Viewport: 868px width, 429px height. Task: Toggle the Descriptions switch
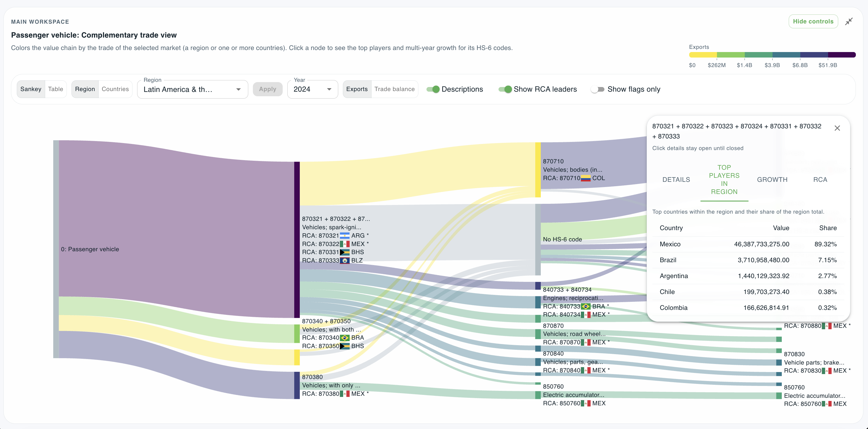pos(433,89)
